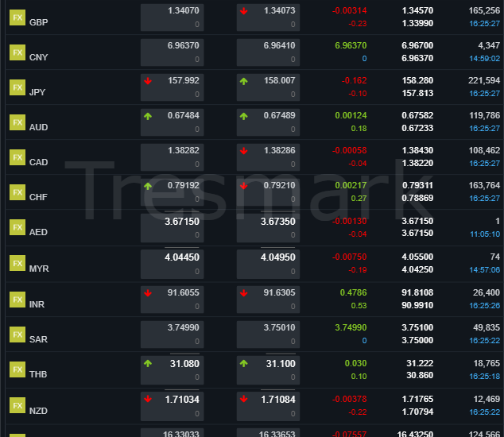Click the FX icon beside GBP

pyautogui.click(x=17, y=17)
